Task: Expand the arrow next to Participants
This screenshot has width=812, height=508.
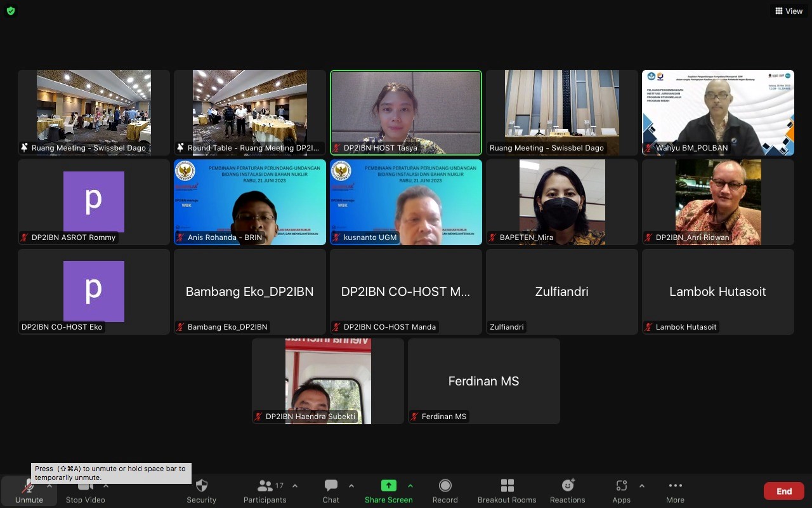Action: coord(294,486)
